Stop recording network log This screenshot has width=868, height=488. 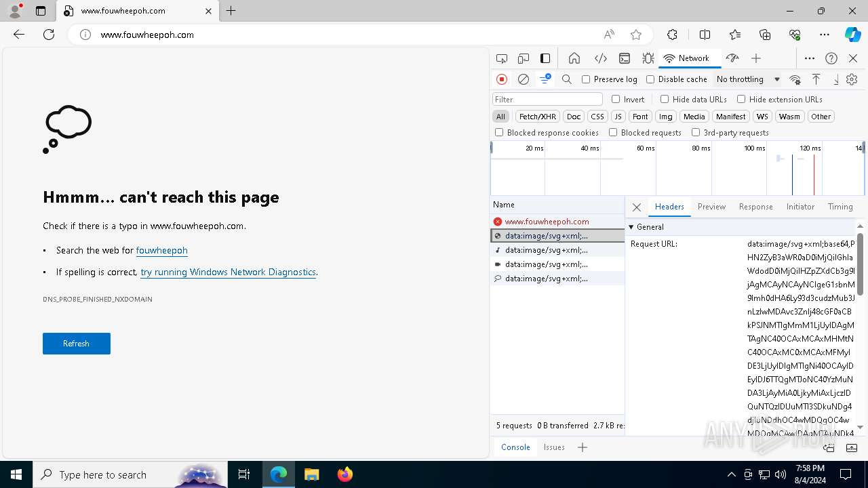coord(502,79)
